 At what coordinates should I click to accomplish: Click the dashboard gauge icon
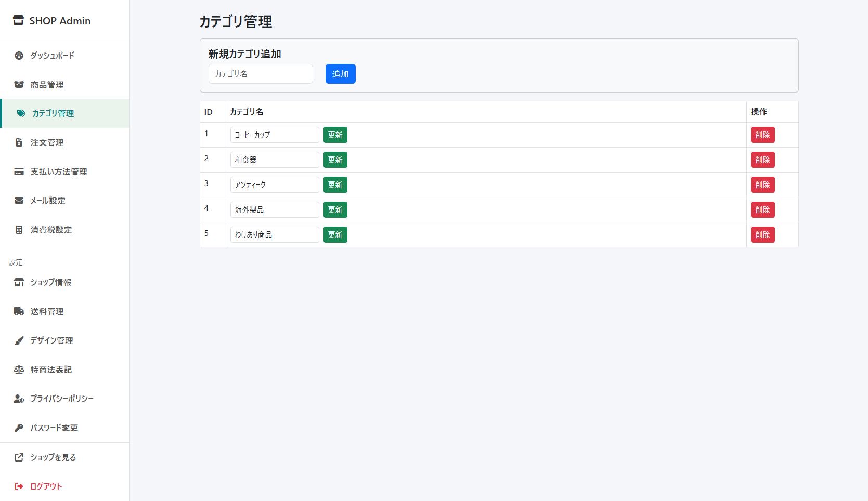click(19, 56)
